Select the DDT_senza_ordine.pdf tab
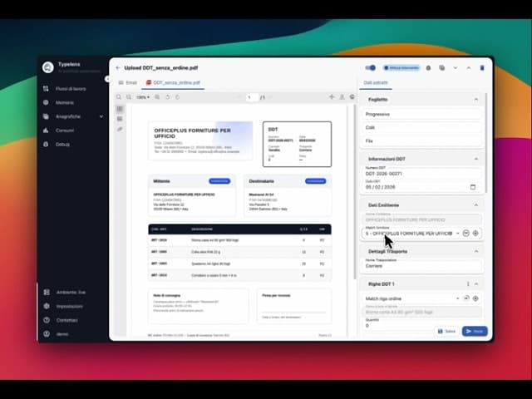 tap(173, 83)
